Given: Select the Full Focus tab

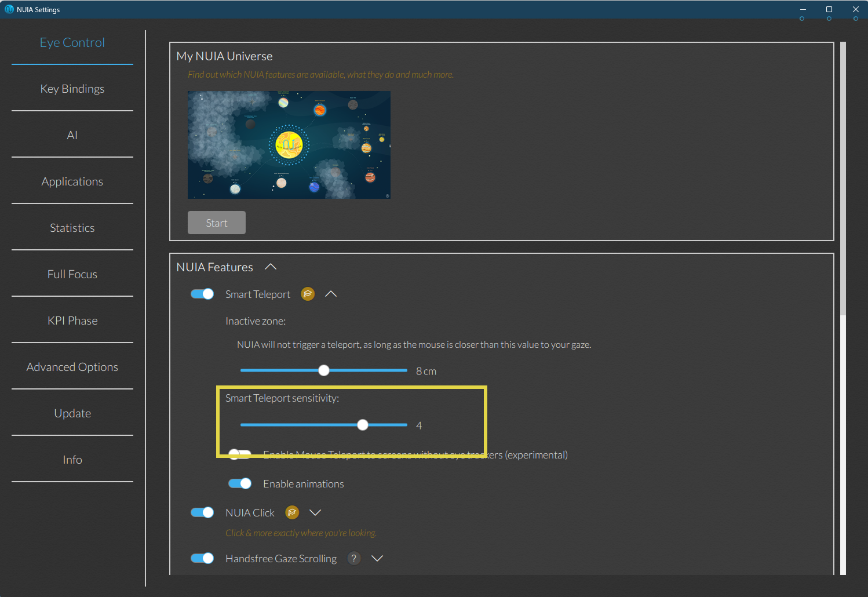Looking at the screenshot, I should 72,274.
